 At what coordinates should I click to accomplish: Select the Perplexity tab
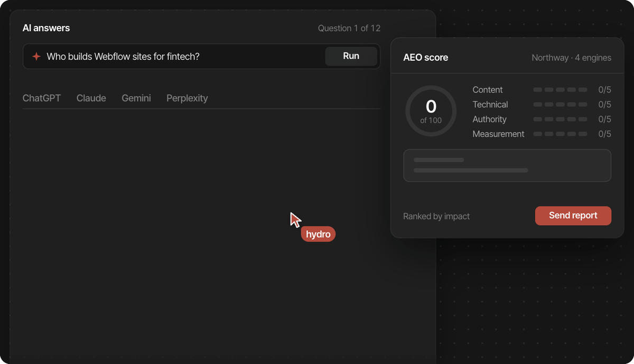pyautogui.click(x=187, y=98)
